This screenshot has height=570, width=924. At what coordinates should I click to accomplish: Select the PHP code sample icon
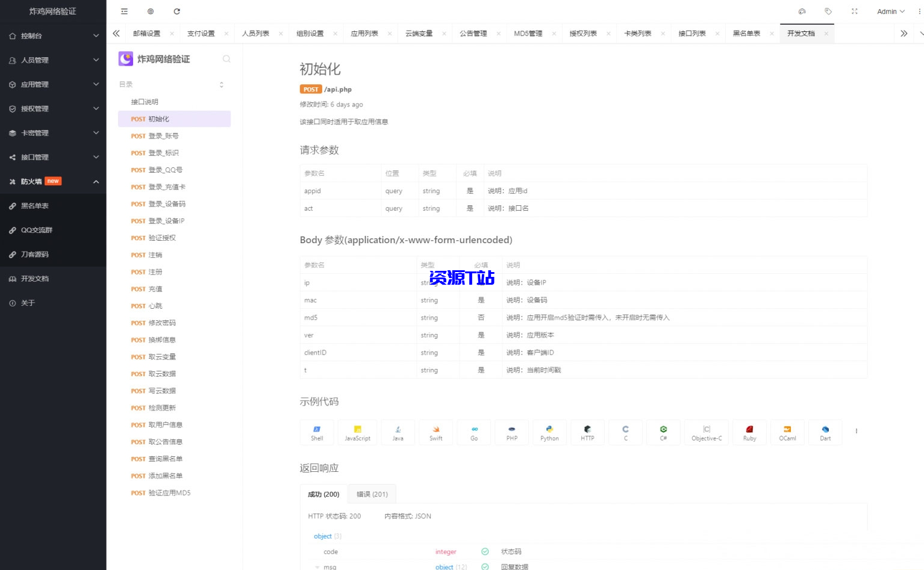(511, 432)
